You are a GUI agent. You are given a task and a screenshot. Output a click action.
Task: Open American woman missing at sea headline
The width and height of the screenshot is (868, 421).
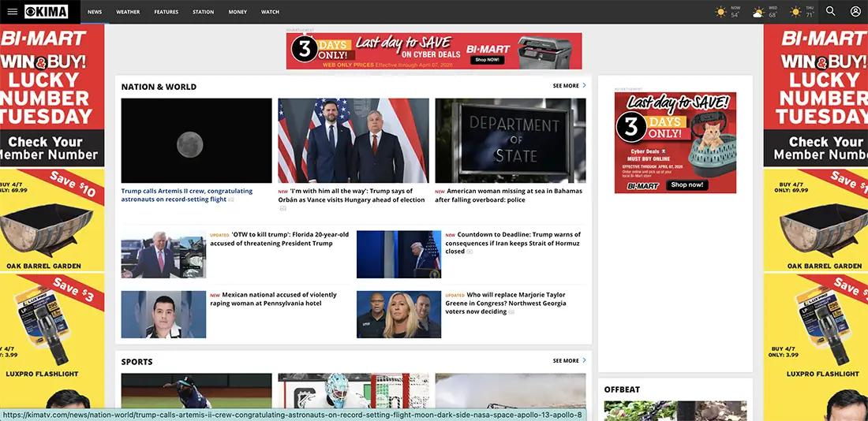click(509, 196)
